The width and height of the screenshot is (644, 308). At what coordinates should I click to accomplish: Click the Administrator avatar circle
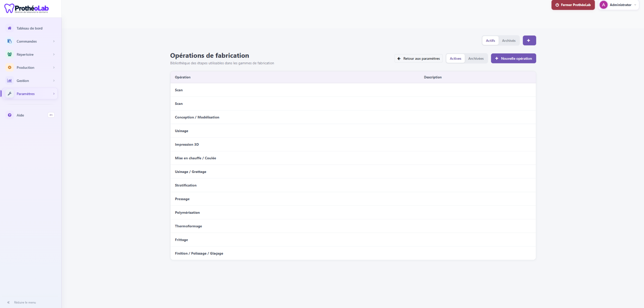pos(603,5)
